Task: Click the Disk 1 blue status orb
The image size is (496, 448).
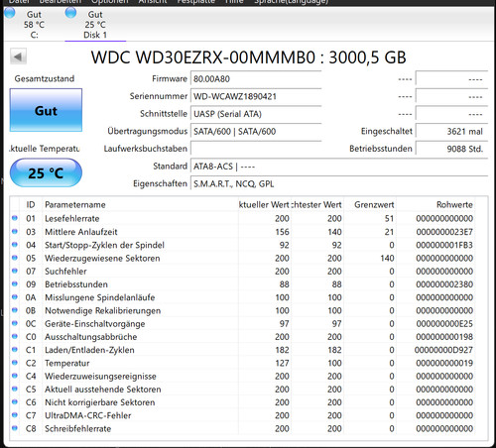Action: pos(70,13)
